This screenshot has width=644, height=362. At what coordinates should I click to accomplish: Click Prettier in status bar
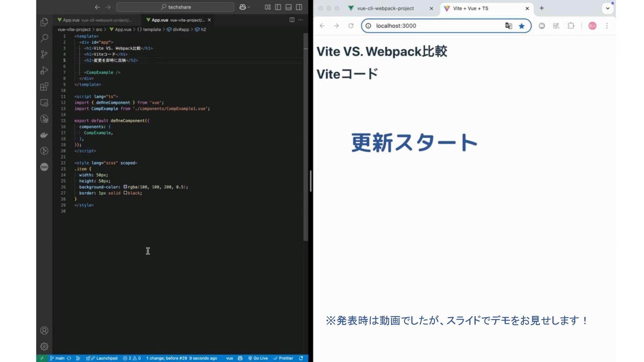[283, 358]
